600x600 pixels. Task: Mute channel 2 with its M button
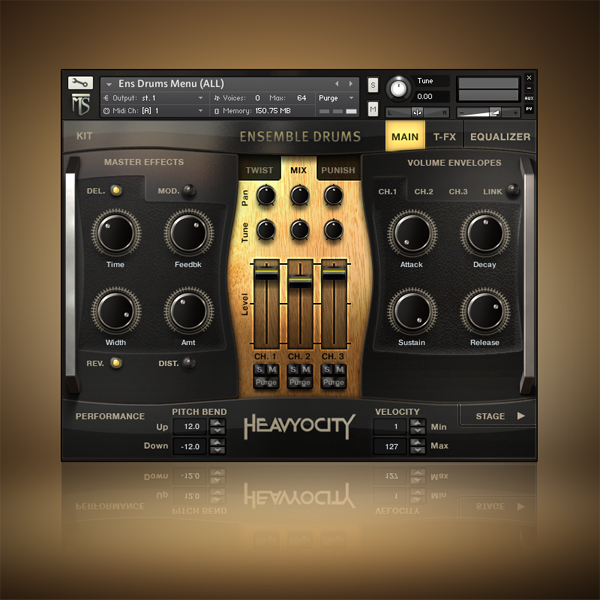click(306, 371)
